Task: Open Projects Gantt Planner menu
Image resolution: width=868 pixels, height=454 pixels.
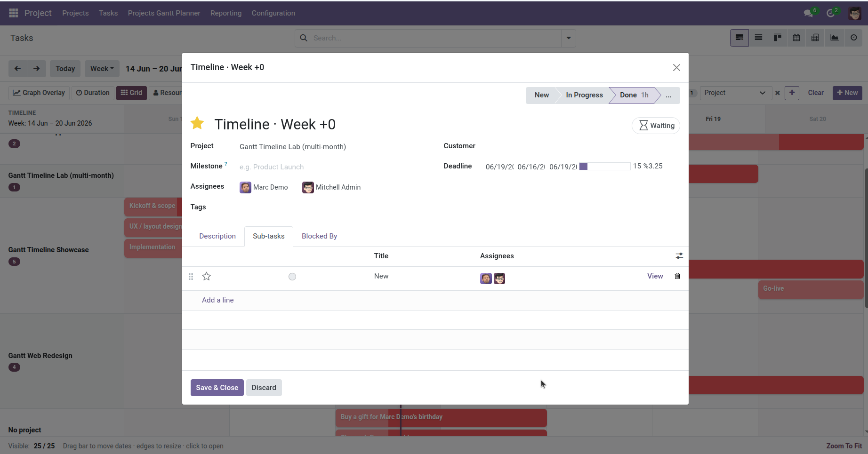Action: coord(164,13)
